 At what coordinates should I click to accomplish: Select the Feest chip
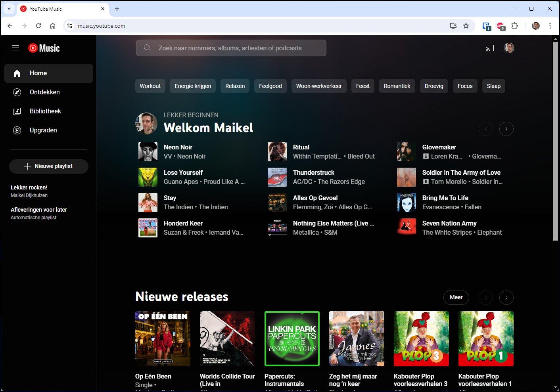(x=363, y=86)
